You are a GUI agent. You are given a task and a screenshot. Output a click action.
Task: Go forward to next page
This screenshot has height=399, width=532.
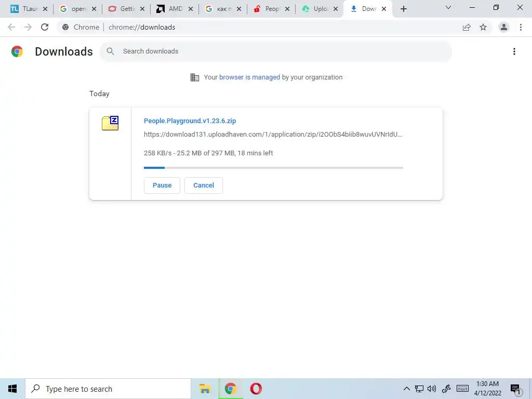click(x=28, y=27)
